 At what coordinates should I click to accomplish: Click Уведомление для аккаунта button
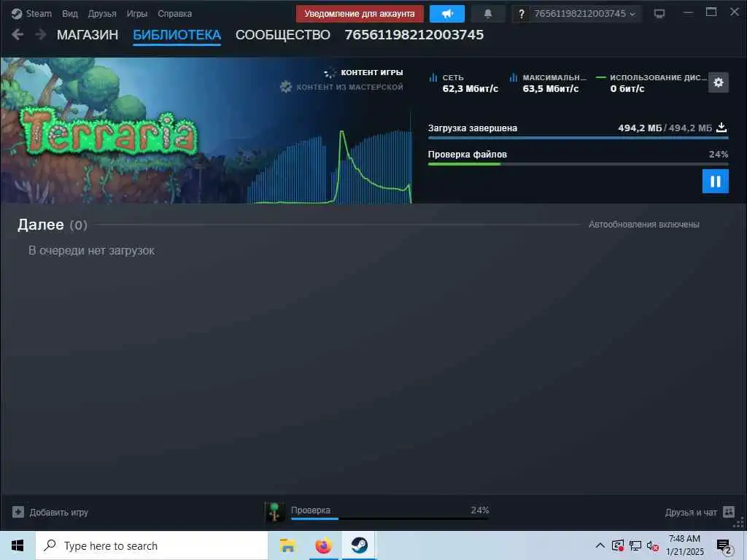tap(359, 13)
